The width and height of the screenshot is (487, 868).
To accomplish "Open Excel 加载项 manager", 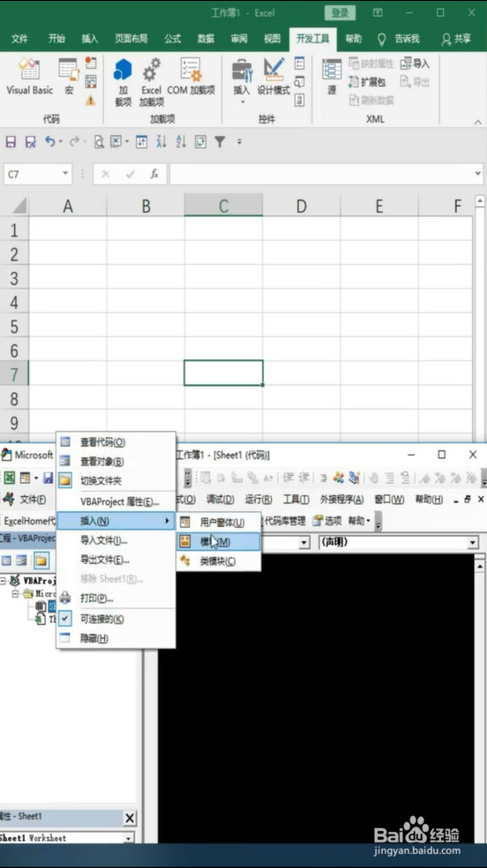I will (x=151, y=82).
